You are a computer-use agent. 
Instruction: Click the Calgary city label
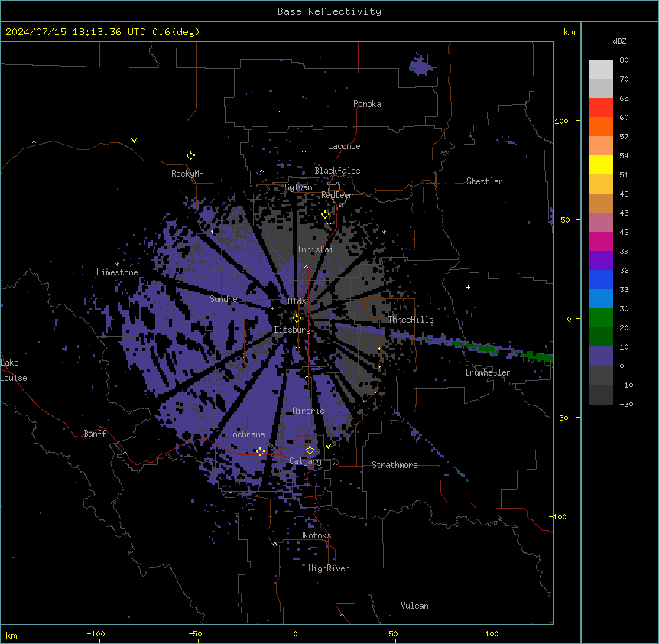[306, 461]
